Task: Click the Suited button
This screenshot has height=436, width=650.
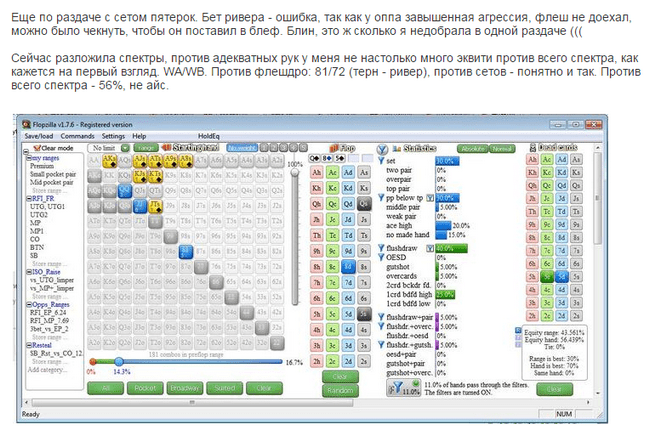Action: click(225, 388)
